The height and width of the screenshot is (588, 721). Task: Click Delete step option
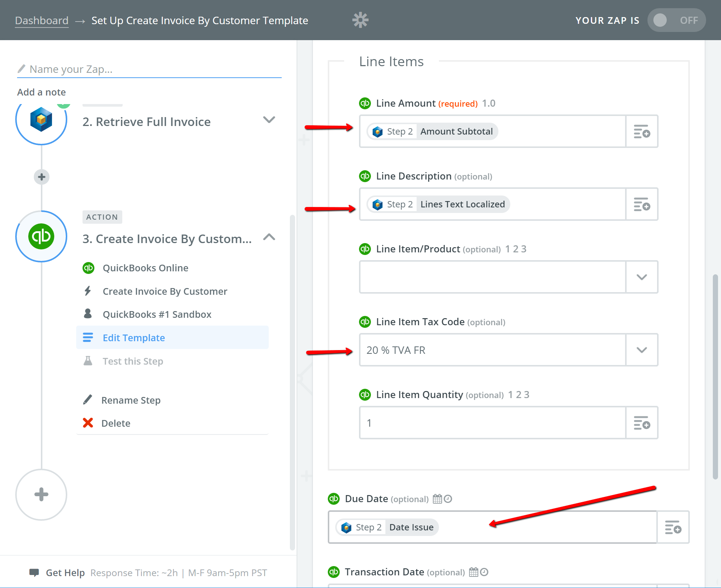pyautogui.click(x=116, y=423)
